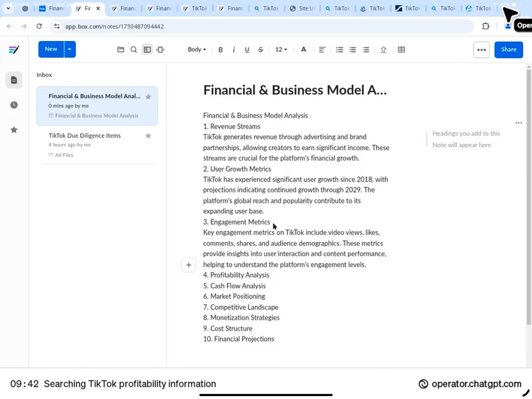
Task: Insert a numbered list
Action: [x=353, y=50]
